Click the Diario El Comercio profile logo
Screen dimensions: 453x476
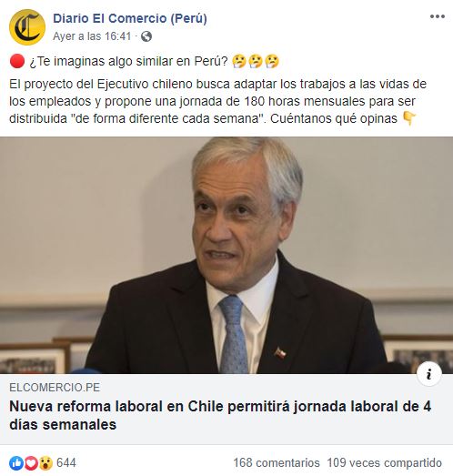click(27, 27)
